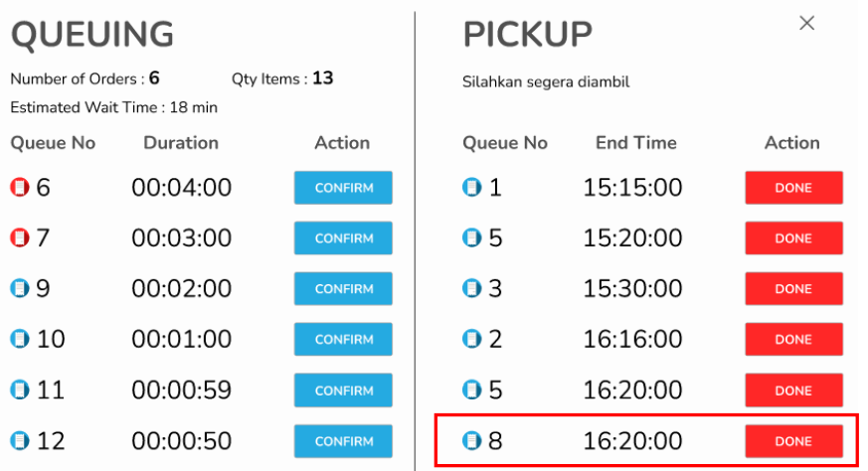Click cup icon beside pickup queue 8
Viewport: 868px width, 471px height.
pyautogui.click(x=472, y=440)
